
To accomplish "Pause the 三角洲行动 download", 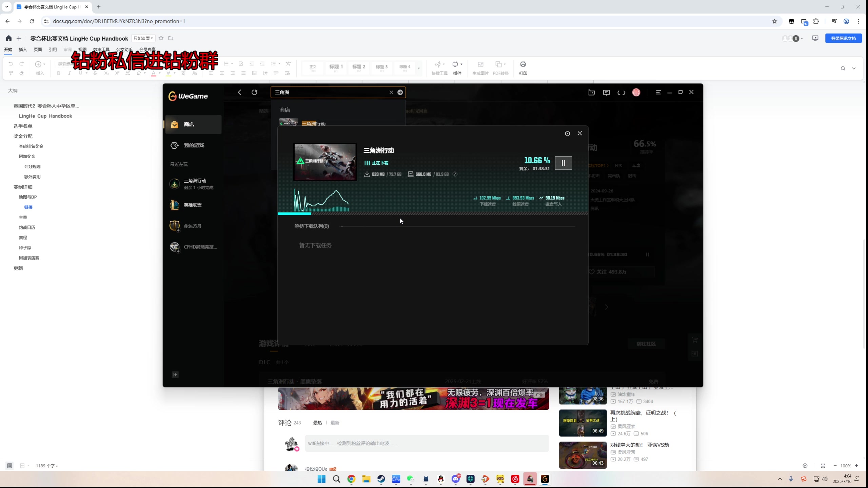I will (x=563, y=163).
